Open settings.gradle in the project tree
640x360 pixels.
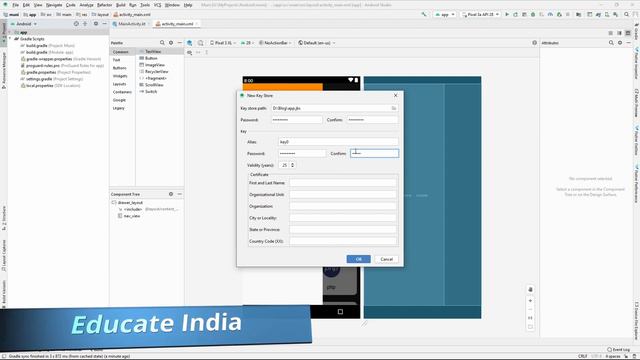click(x=39, y=79)
